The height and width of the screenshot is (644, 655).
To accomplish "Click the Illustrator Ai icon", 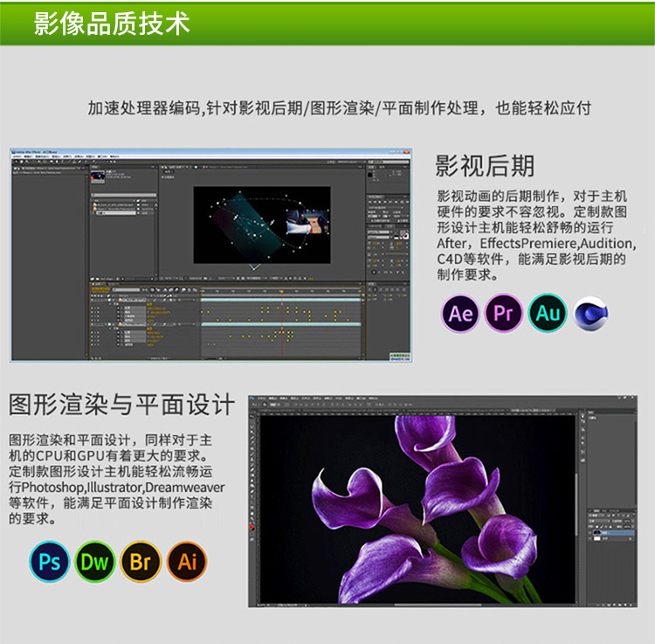I will click(187, 562).
